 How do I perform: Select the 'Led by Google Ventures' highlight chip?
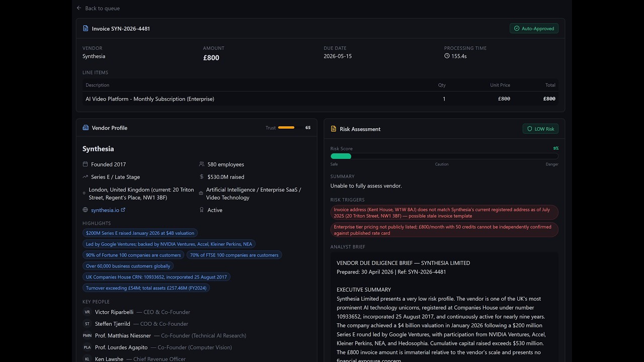[169, 244]
